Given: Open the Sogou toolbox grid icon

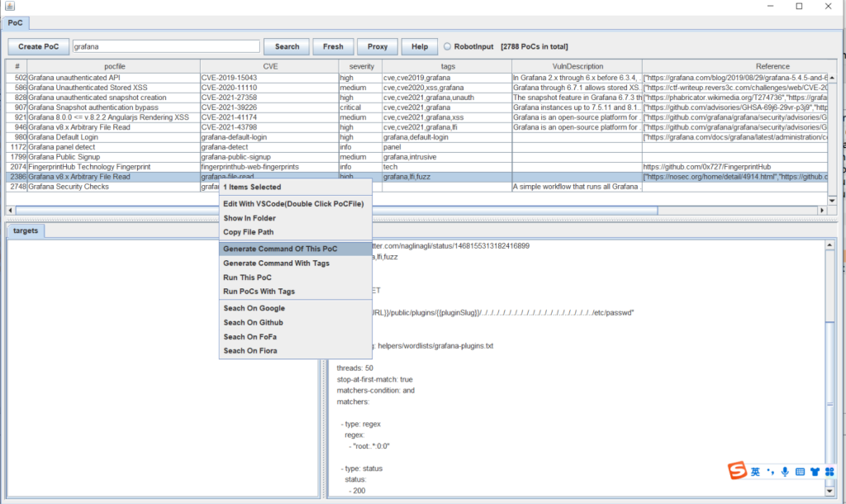Looking at the screenshot, I should [829, 472].
